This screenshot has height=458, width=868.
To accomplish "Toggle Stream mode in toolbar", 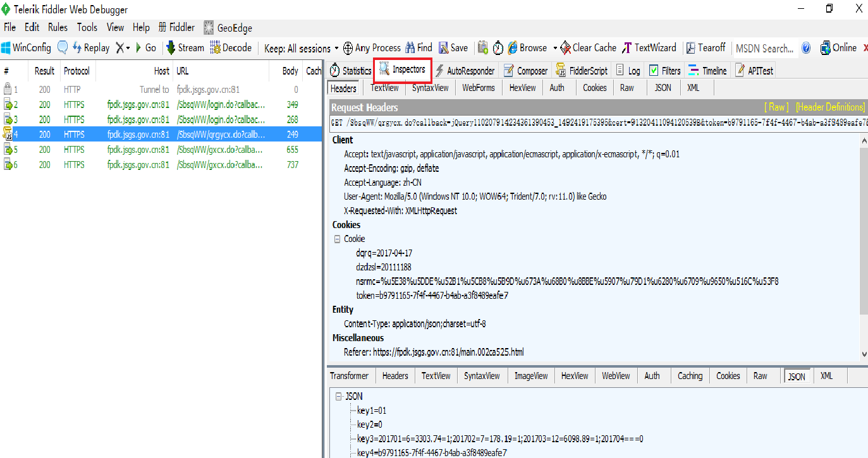I will 185,48.
